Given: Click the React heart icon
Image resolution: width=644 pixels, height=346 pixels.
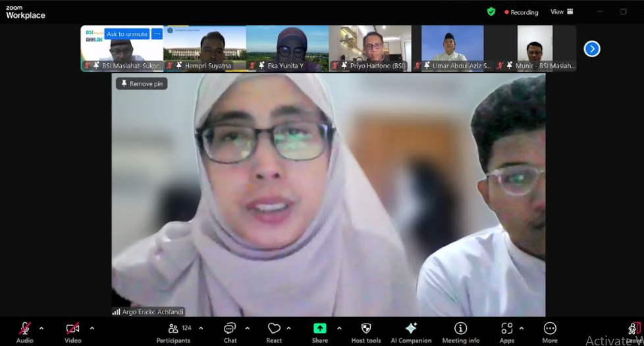Looking at the screenshot, I should (x=274, y=330).
